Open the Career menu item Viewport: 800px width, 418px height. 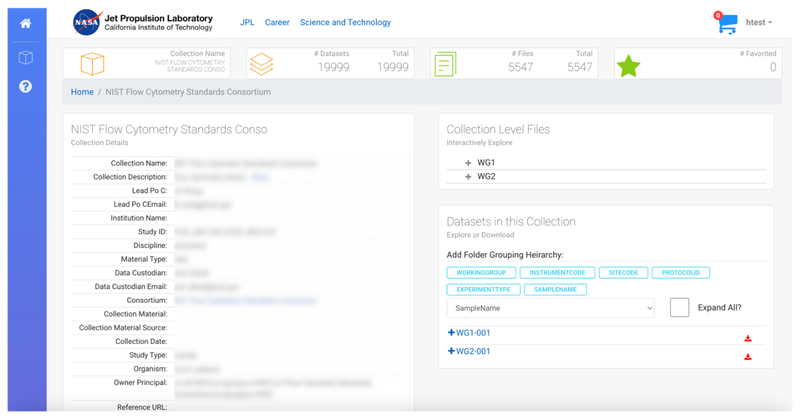tap(277, 22)
